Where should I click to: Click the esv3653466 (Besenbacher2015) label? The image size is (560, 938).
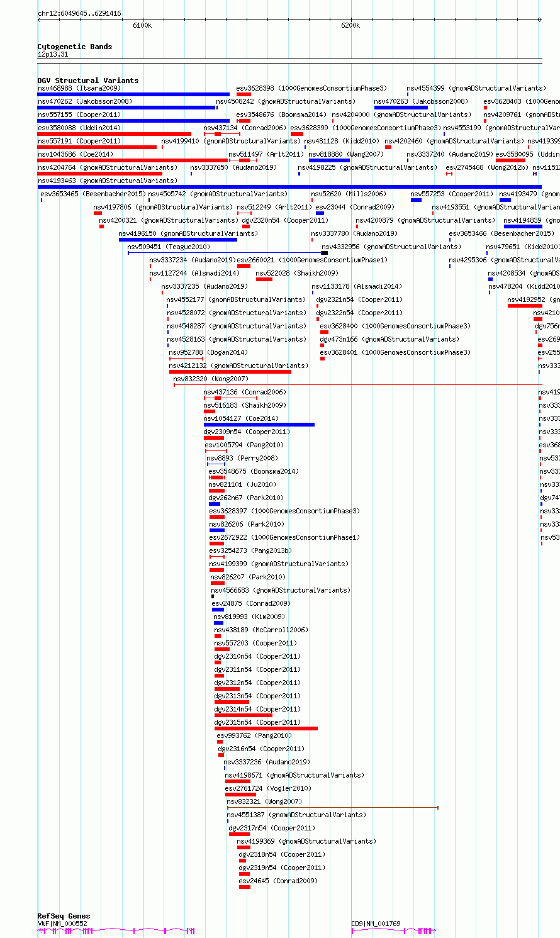[501, 233]
